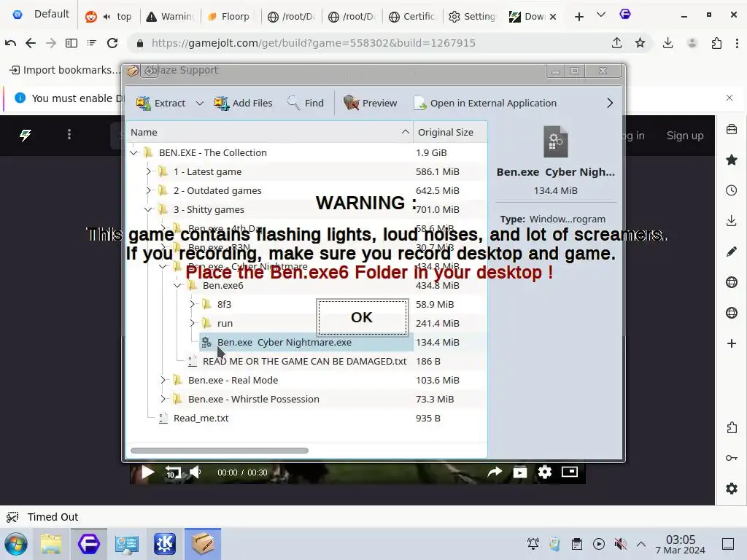
Task: Click the video share arrow icon
Action: tap(495, 472)
